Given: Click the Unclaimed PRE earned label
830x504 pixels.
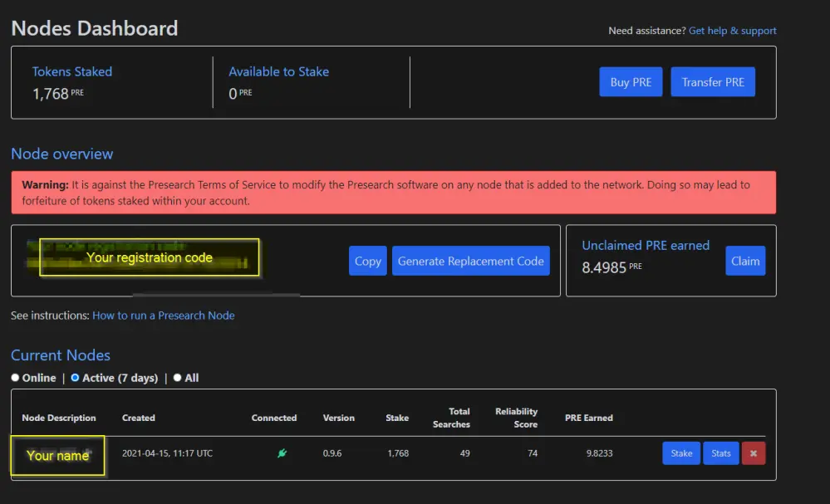Looking at the screenshot, I should click(x=646, y=246).
